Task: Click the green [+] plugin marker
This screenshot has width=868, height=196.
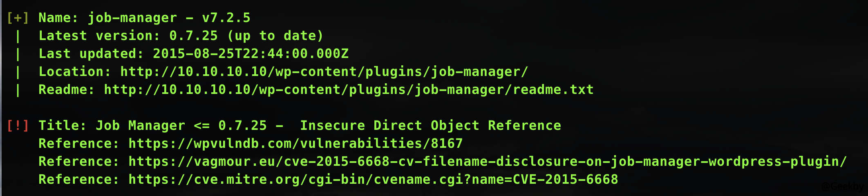Action: (18, 18)
